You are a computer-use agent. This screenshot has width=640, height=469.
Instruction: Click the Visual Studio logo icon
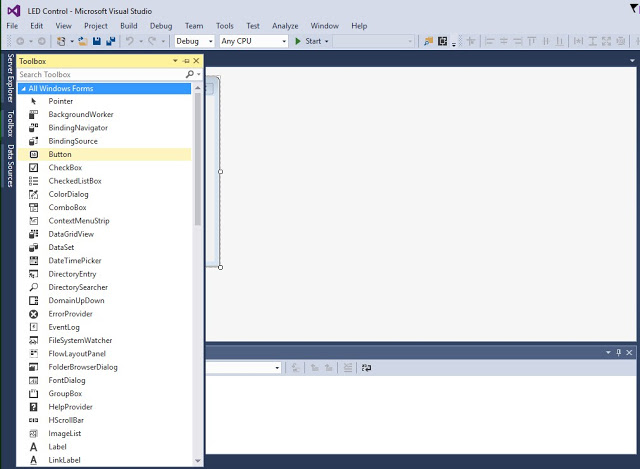(14, 11)
